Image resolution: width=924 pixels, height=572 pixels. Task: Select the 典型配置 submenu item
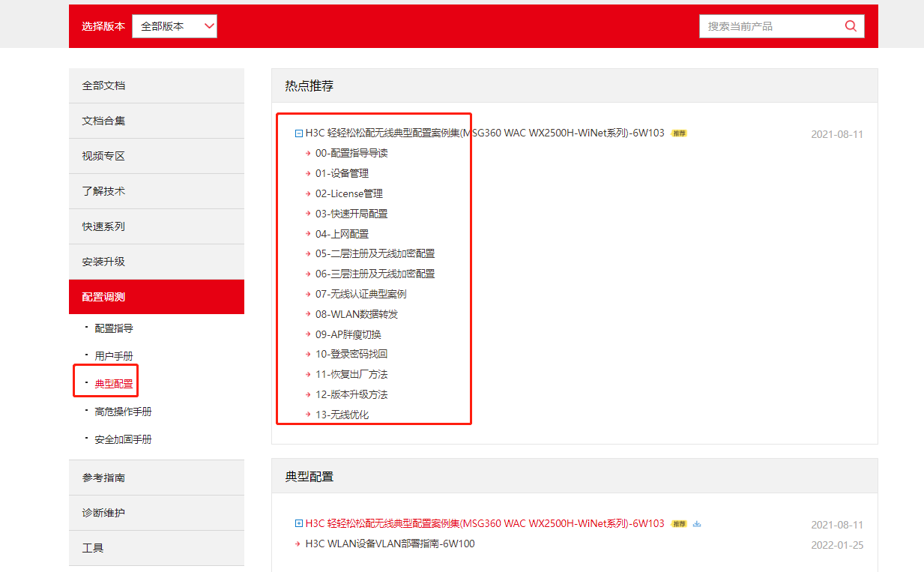pyautogui.click(x=114, y=384)
